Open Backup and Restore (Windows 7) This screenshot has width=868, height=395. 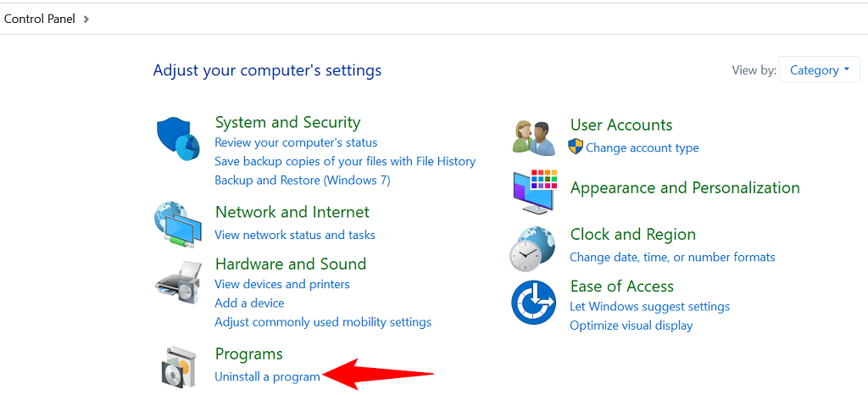(303, 180)
